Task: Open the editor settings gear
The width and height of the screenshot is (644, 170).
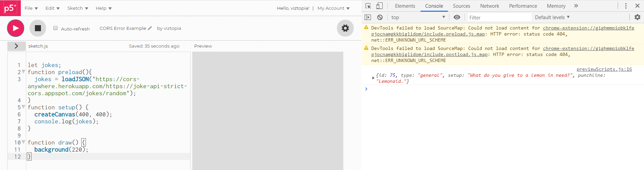Action: pyautogui.click(x=345, y=28)
